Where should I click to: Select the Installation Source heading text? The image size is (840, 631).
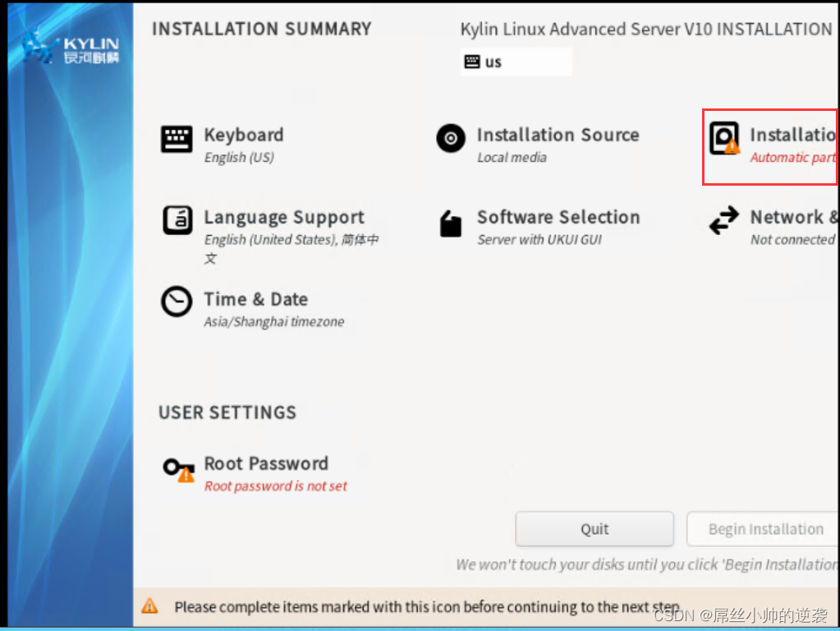558,135
